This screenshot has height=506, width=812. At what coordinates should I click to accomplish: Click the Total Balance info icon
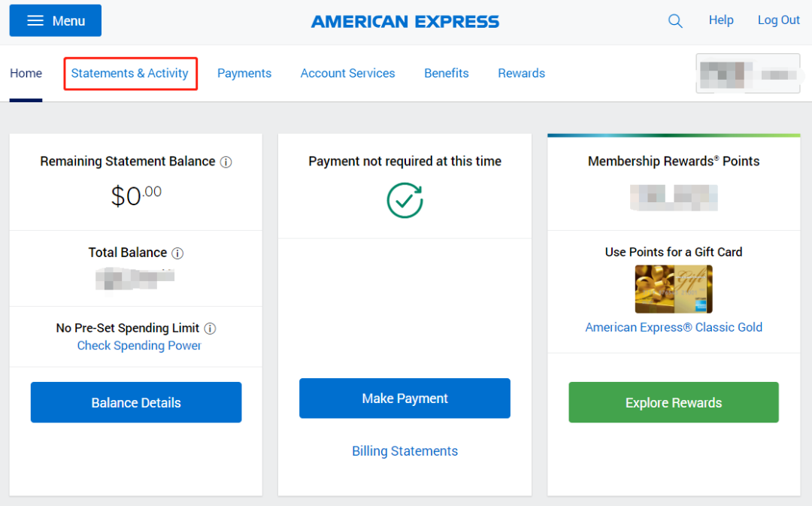pyautogui.click(x=177, y=253)
